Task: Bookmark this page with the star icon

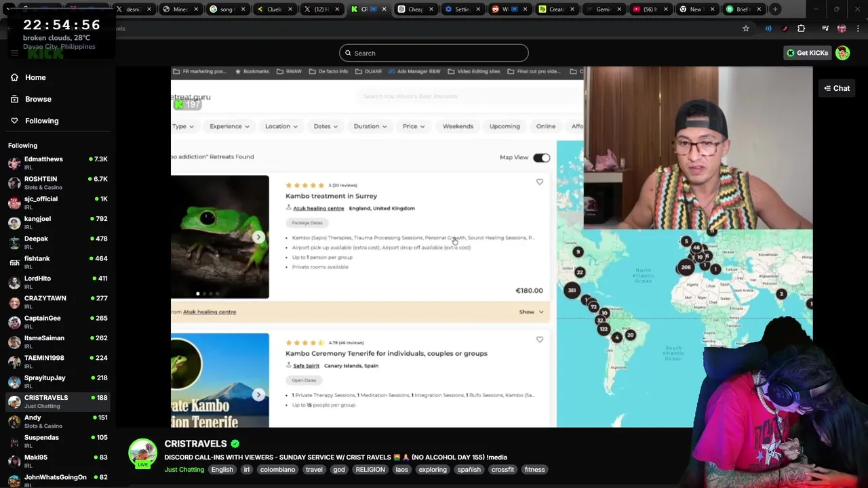Action: point(746,28)
